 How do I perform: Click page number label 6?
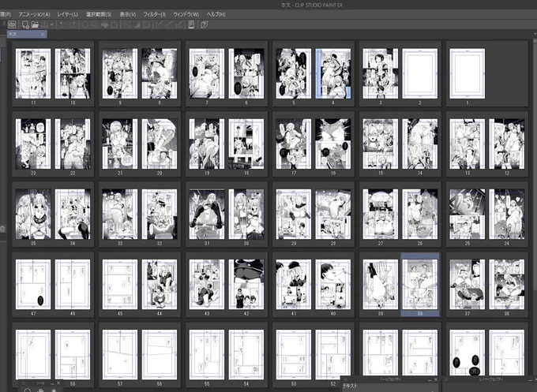tap(246, 103)
